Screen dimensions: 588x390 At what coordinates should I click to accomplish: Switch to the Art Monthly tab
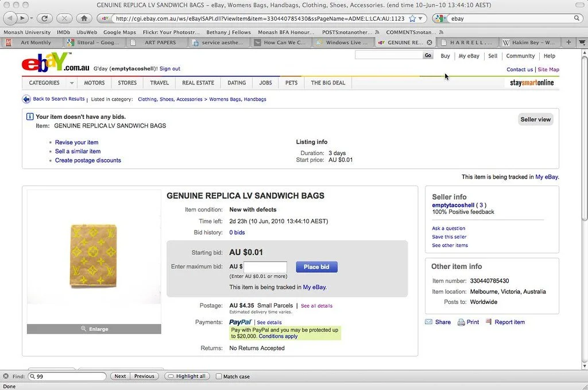(x=32, y=43)
